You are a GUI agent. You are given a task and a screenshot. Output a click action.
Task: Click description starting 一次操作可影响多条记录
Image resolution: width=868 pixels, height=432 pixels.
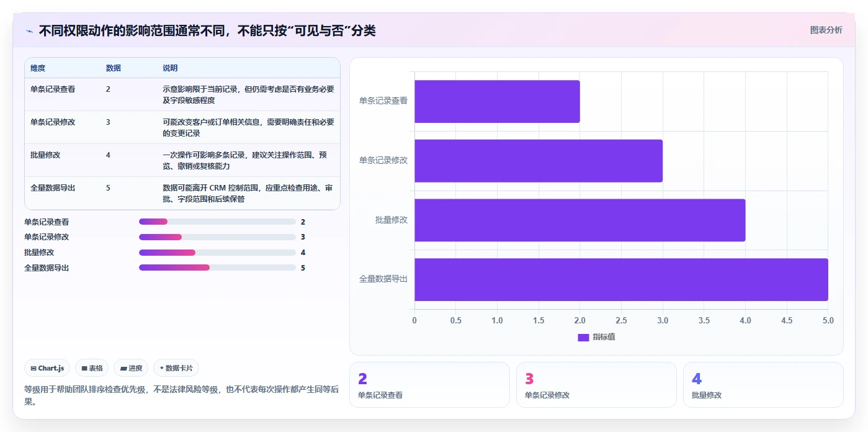[x=245, y=160]
